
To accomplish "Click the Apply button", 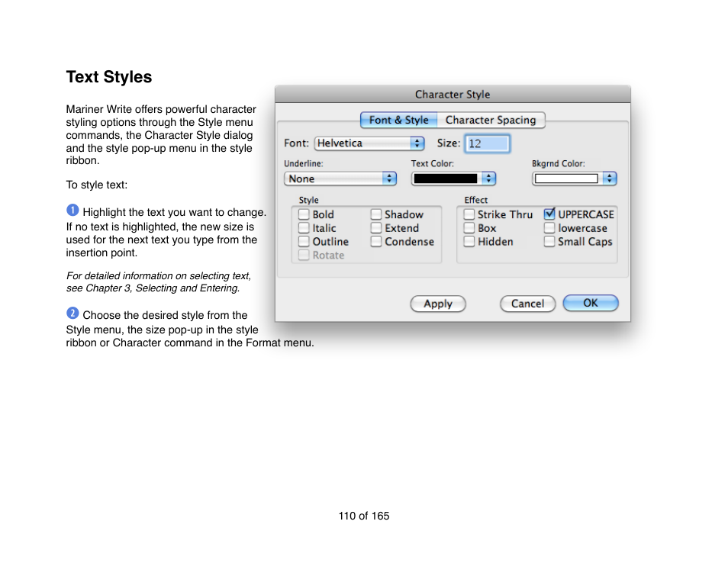I will pyautogui.click(x=438, y=304).
